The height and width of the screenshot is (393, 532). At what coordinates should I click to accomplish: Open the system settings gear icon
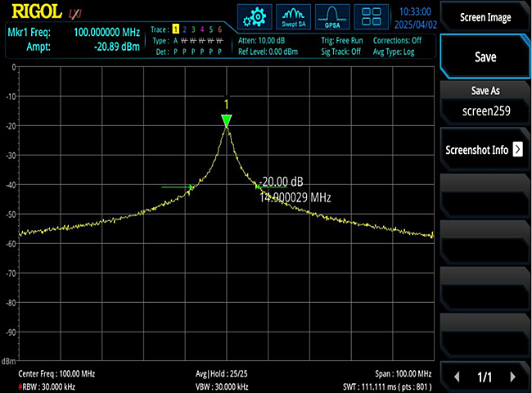click(255, 17)
